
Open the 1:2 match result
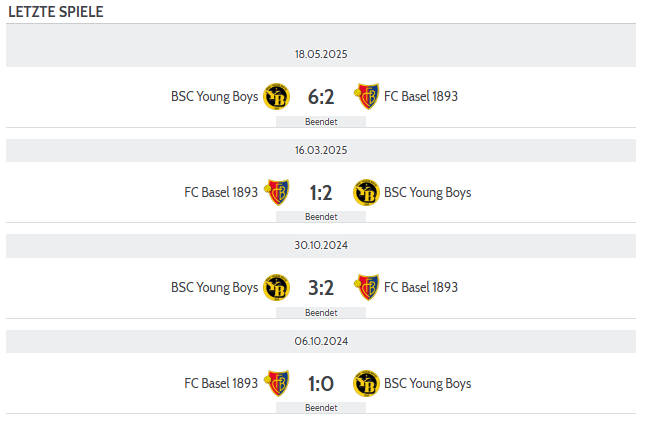point(321,193)
